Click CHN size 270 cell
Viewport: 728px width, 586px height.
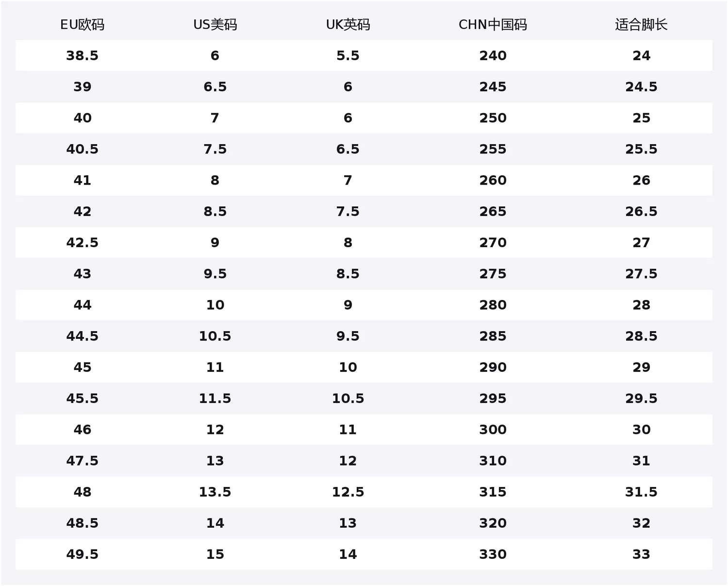pyautogui.click(x=493, y=243)
